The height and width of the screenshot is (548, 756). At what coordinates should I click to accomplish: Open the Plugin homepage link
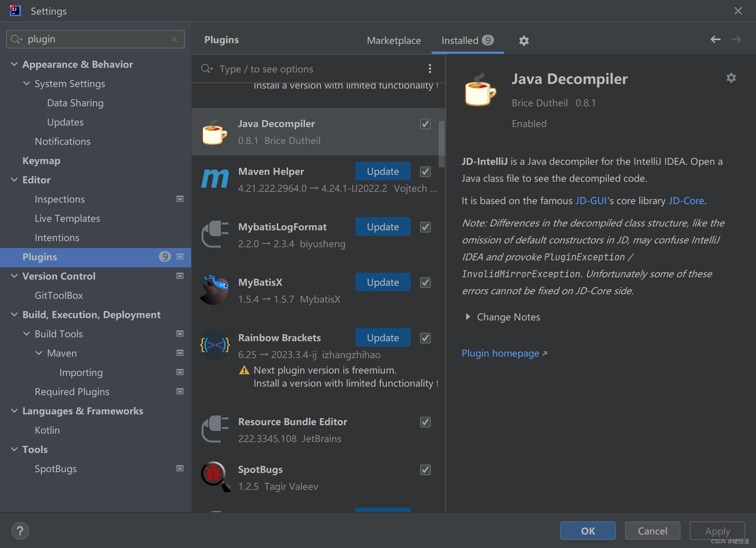pos(500,353)
